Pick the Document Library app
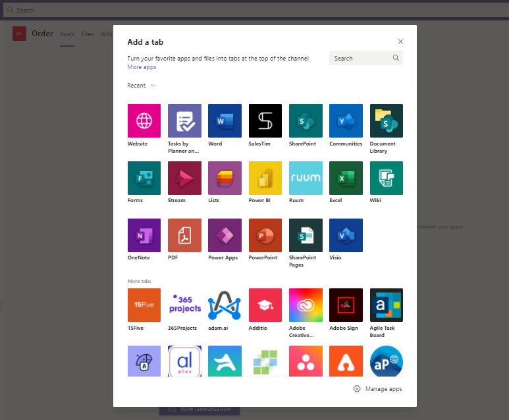This screenshot has width=509, height=420. (387, 120)
